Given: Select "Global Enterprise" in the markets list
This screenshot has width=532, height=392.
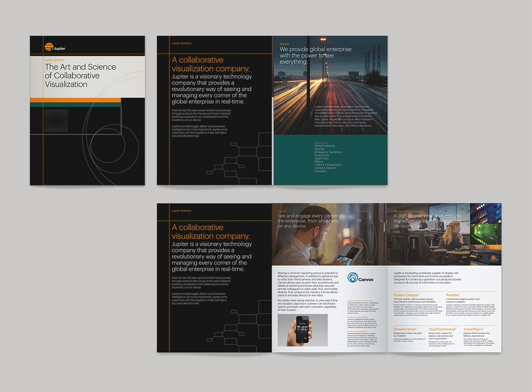Looking at the screenshot, I should pos(324,146).
